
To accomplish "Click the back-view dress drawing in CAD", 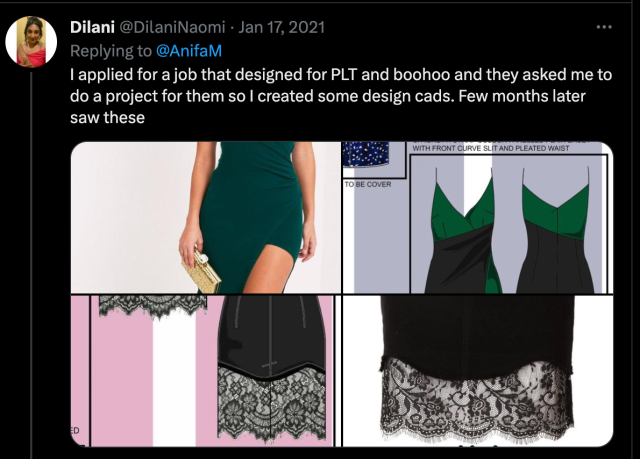I will click(x=555, y=231).
